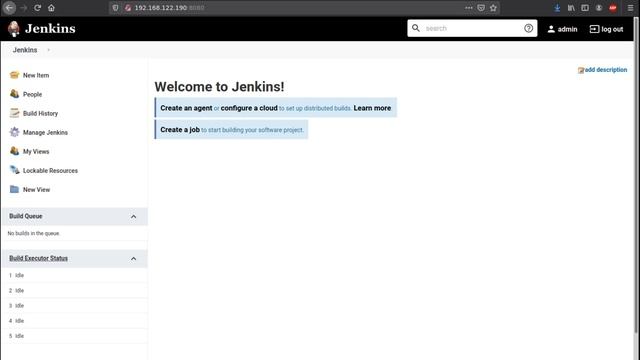Click the configure a cloud link
Viewport: 640px width, 360px height.
(x=249, y=108)
